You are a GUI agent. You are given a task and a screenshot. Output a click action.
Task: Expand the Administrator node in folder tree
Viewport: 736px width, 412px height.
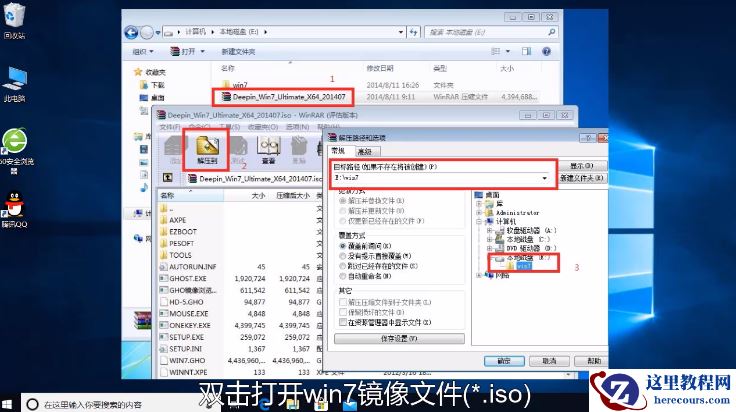coord(478,213)
